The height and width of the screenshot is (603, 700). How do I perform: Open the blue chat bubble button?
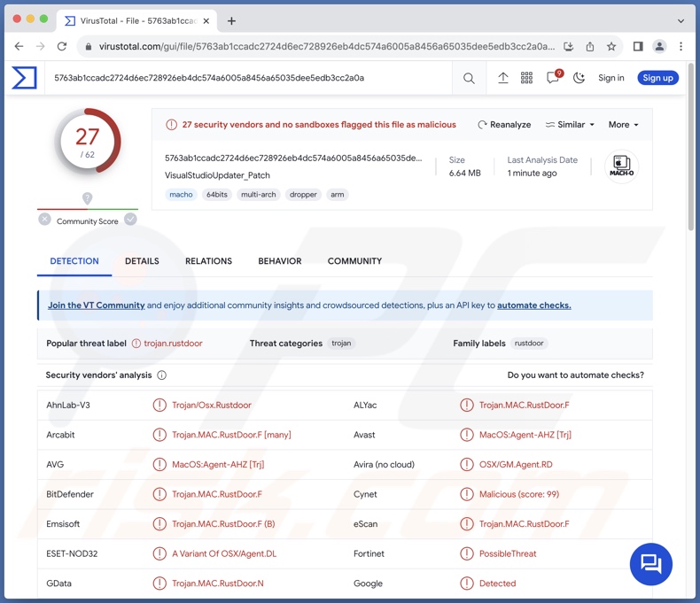pos(651,564)
